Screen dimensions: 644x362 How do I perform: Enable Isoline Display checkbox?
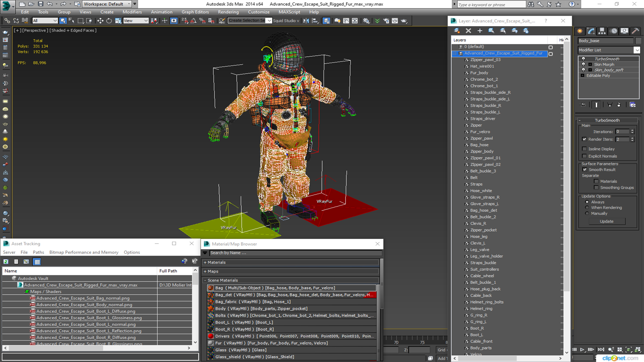coord(584,149)
